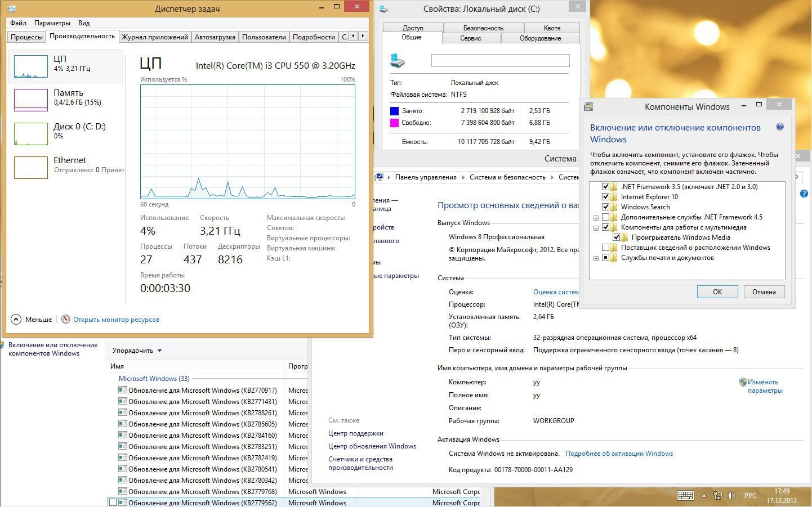Expand Службы печати и документов node

coord(596,258)
